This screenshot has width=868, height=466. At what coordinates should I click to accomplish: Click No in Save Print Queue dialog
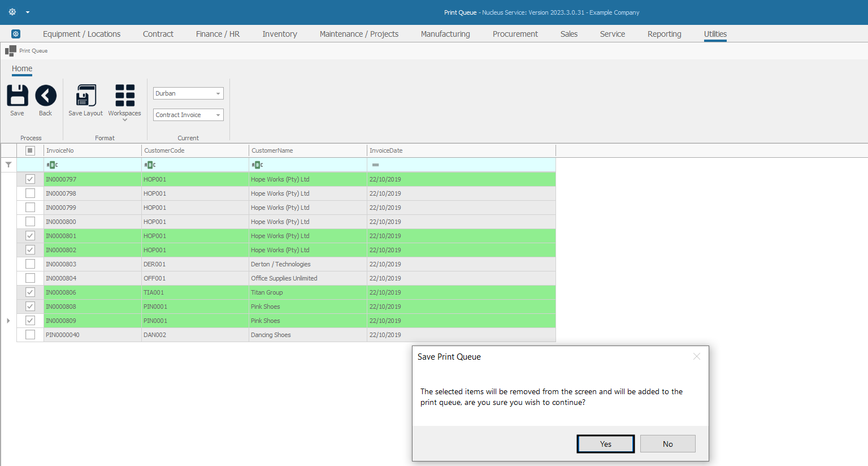pos(668,444)
